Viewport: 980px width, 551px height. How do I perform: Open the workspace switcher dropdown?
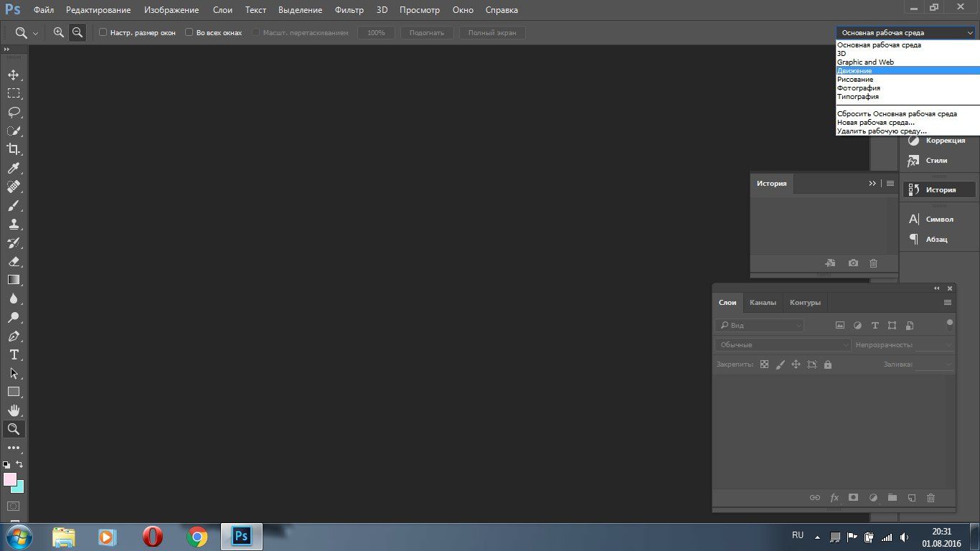tap(906, 32)
